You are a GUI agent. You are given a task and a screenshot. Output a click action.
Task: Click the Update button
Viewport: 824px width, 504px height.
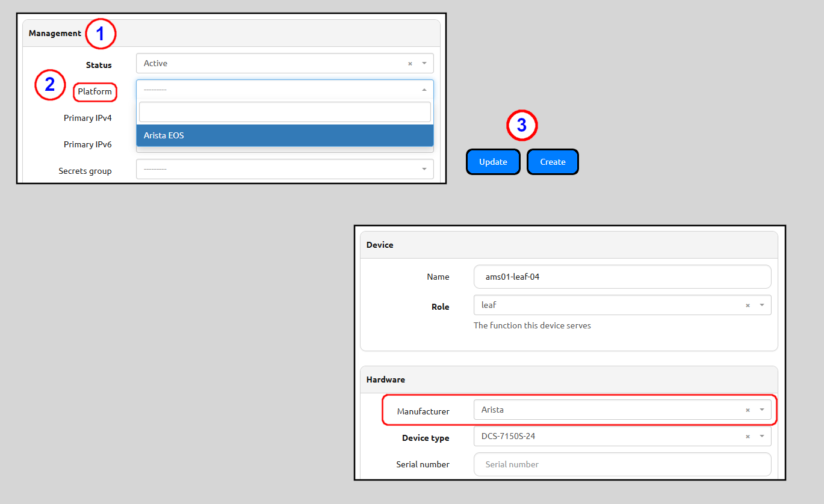[492, 161]
